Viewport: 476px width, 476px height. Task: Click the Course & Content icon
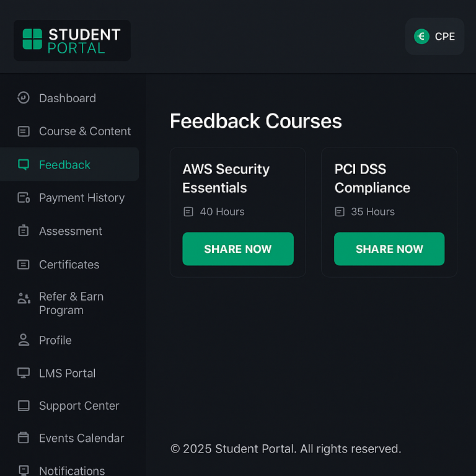point(24,131)
